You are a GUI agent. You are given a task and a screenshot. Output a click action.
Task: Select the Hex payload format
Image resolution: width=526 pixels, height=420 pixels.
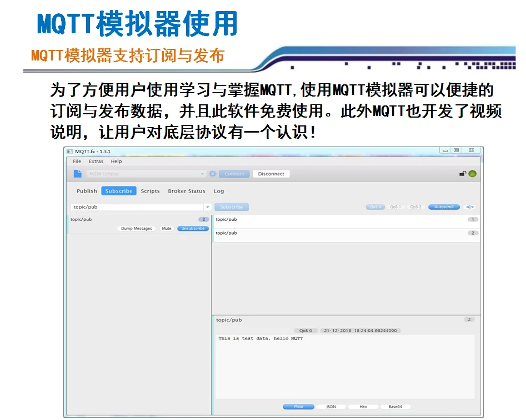363,407
